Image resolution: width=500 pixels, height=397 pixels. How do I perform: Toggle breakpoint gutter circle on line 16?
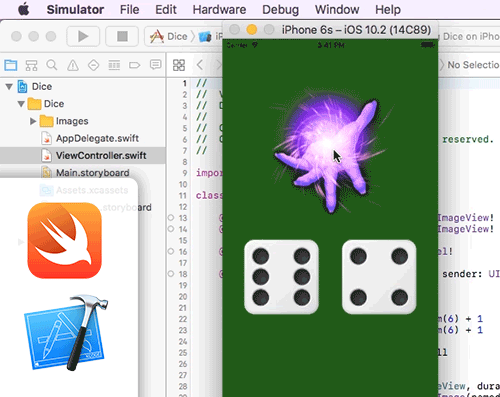(171, 251)
